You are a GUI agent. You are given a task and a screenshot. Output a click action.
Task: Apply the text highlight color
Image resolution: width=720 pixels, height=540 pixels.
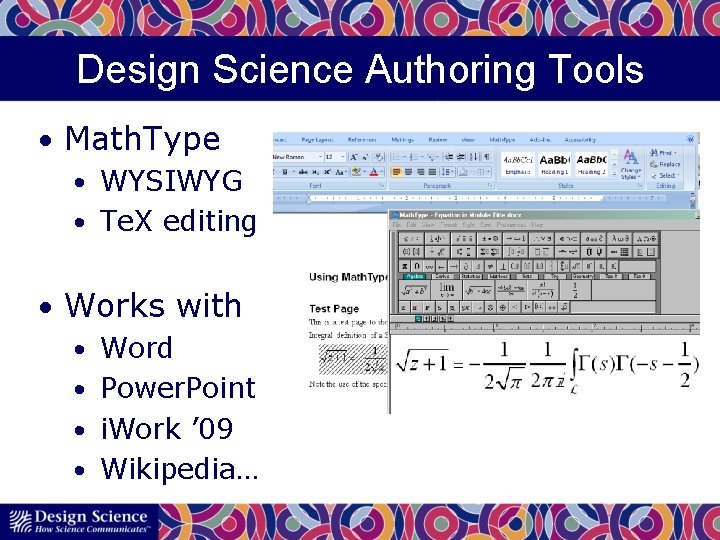coord(356,172)
